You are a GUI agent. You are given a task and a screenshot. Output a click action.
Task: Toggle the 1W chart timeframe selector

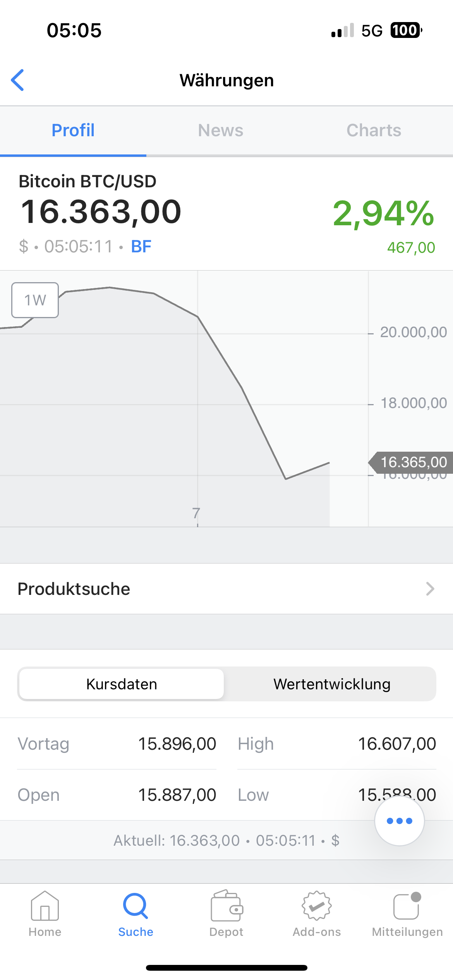click(35, 300)
